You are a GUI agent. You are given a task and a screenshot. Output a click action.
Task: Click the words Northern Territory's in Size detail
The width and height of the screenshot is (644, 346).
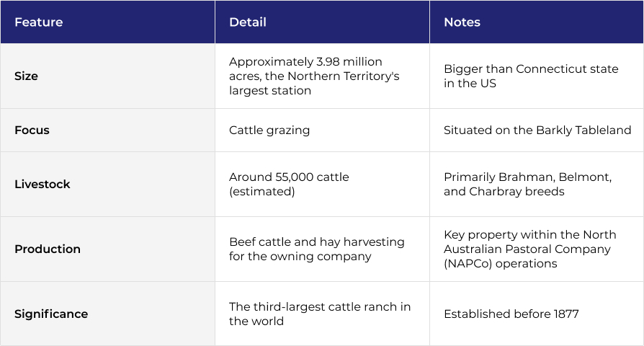[344, 76]
